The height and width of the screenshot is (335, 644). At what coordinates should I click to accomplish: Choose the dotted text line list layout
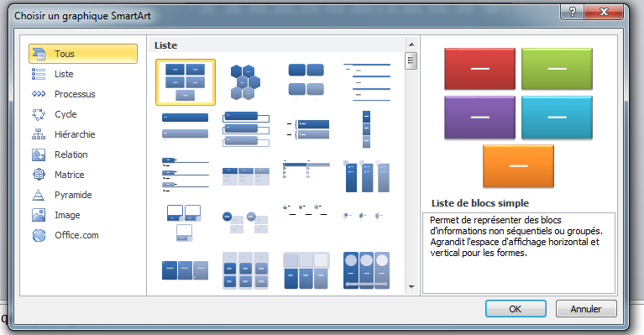306,210
